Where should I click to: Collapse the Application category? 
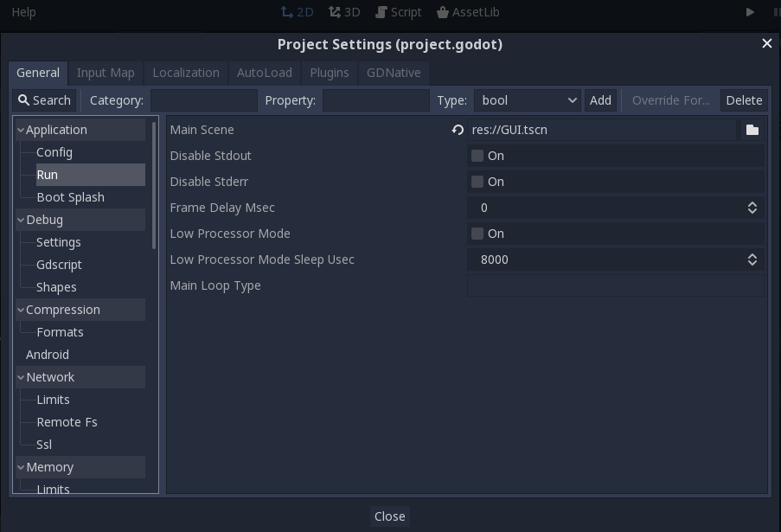(21, 130)
